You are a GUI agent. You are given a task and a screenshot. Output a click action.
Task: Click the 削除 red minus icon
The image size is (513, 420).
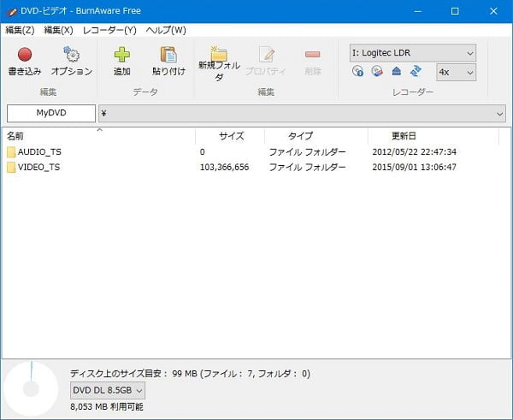point(312,55)
